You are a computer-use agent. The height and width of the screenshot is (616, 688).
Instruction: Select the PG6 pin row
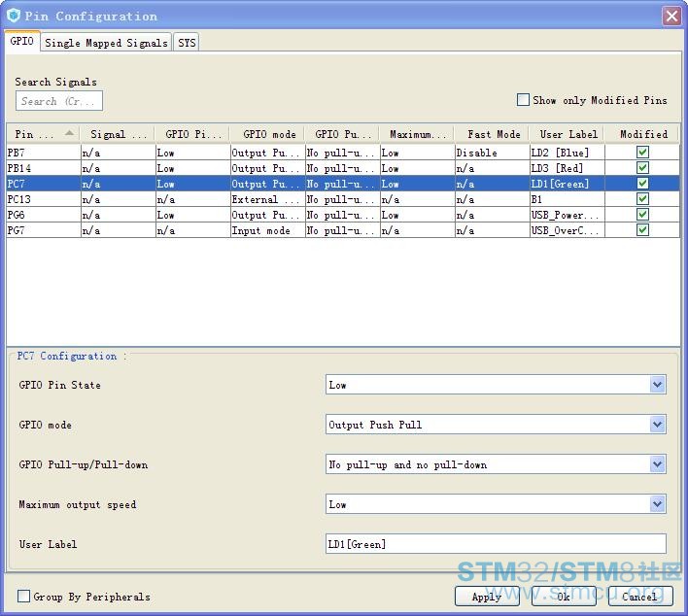coord(343,215)
